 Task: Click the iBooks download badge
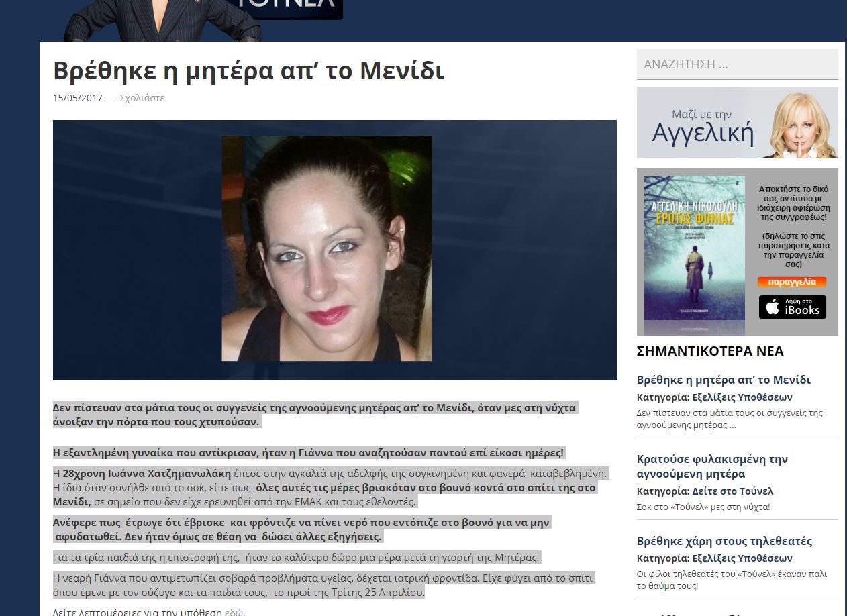click(792, 307)
